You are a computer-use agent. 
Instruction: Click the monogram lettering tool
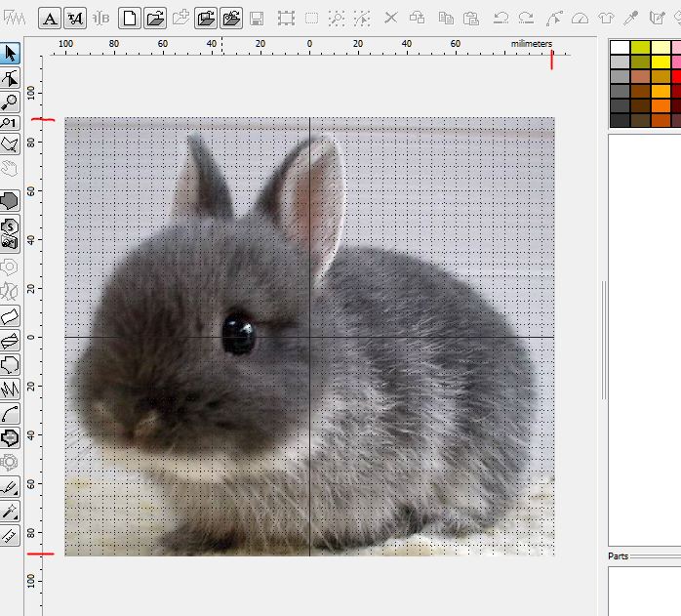click(74, 18)
